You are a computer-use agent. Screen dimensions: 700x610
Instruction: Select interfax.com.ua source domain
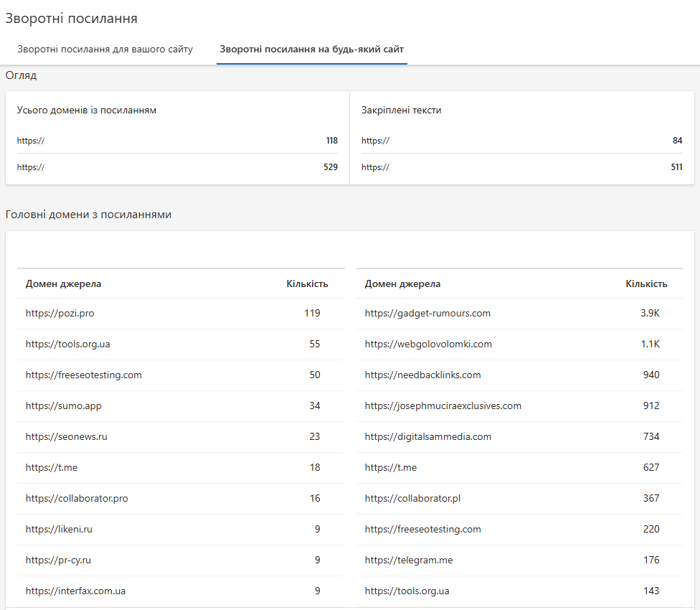tap(75, 591)
